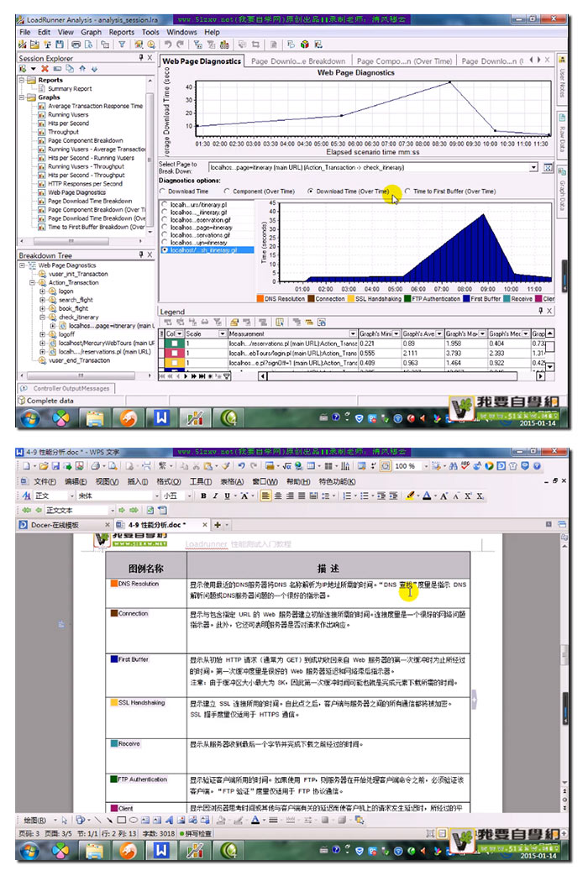This screenshot has width=588, height=871.
Task: Click red color swatch in second Legend row
Action: point(175,354)
